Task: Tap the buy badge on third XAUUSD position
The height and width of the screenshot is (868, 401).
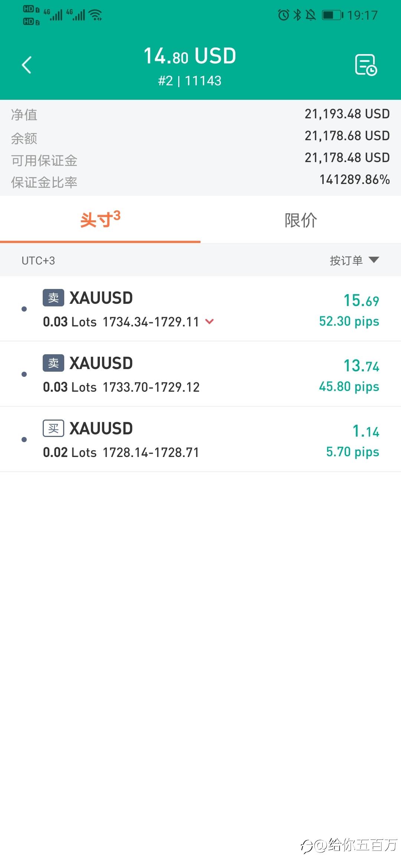Action: [x=53, y=428]
